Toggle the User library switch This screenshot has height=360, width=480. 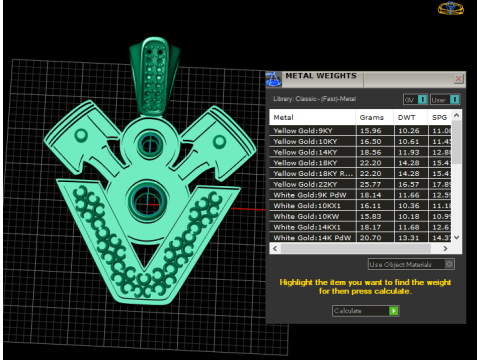(x=445, y=99)
